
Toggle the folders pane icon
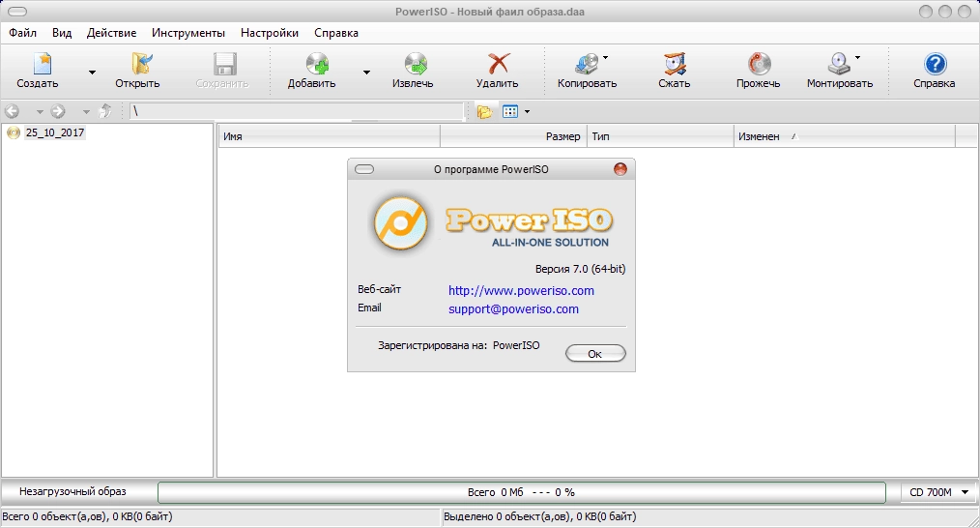484,111
